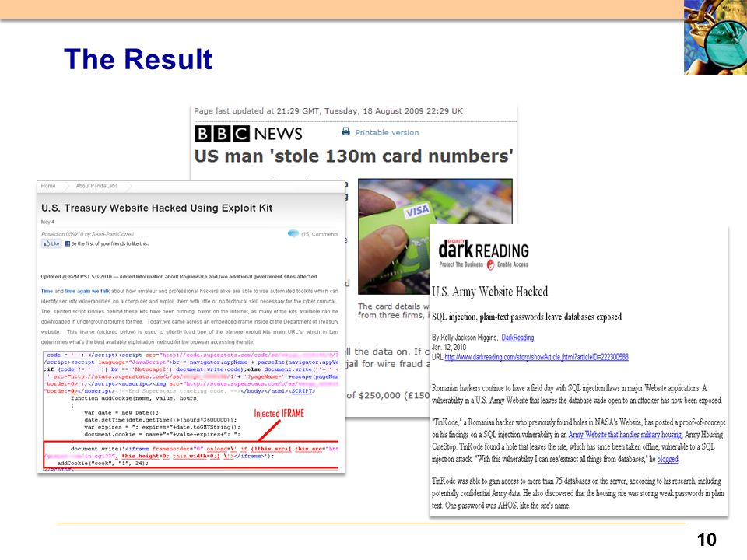The image size is (747, 560).
Task: Click the Updated @ 8PM PST note
Action: pyautogui.click(x=179, y=277)
